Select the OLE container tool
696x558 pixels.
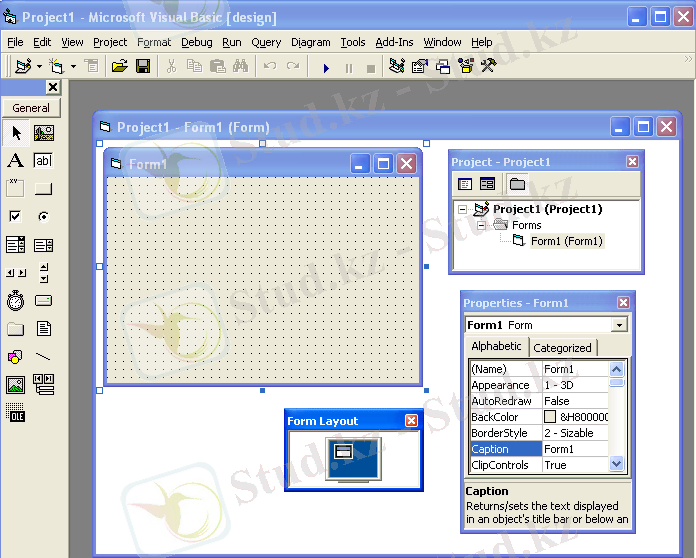[x=15, y=413]
